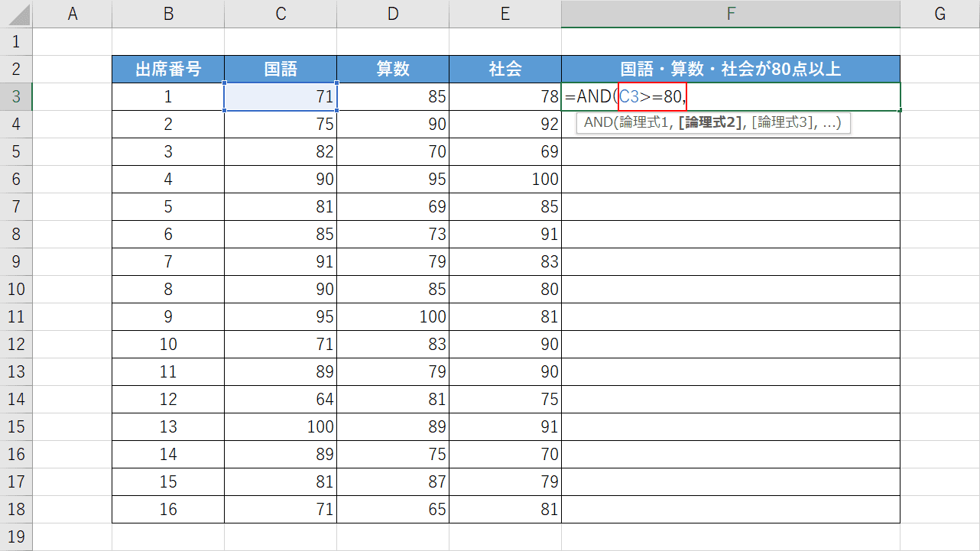Click the select-all corner of the sheet
Viewport: 980px width, 551px height.
[16, 13]
